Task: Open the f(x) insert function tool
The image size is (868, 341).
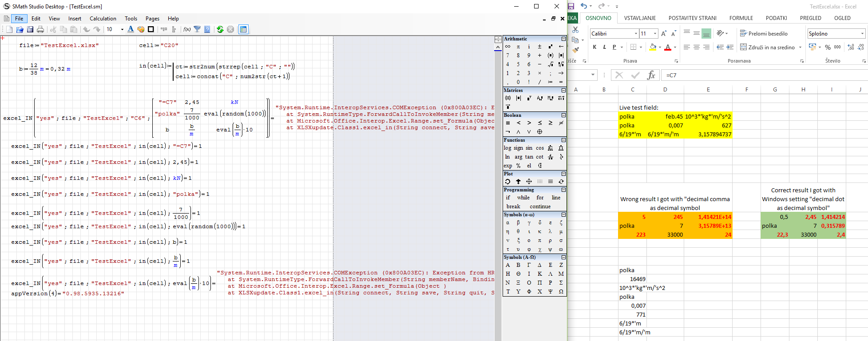Action: click(187, 29)
